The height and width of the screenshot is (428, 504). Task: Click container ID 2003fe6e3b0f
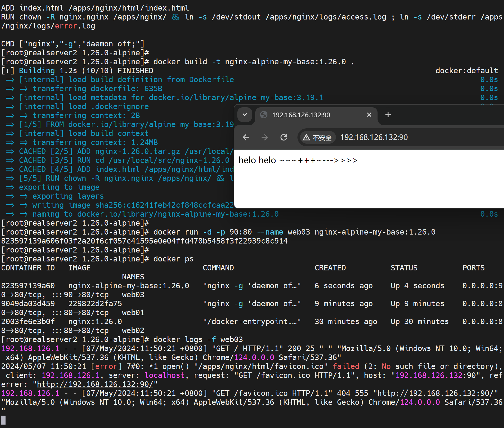click(x=28, y=322)
